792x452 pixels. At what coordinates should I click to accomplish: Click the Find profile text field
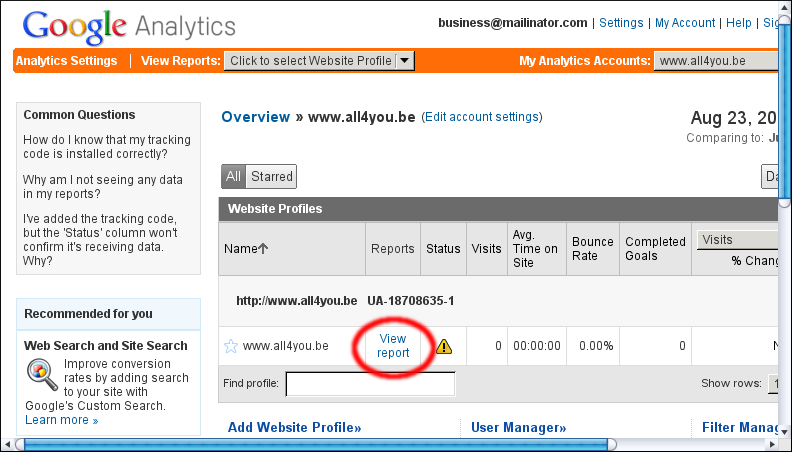(x=370, y=384)
